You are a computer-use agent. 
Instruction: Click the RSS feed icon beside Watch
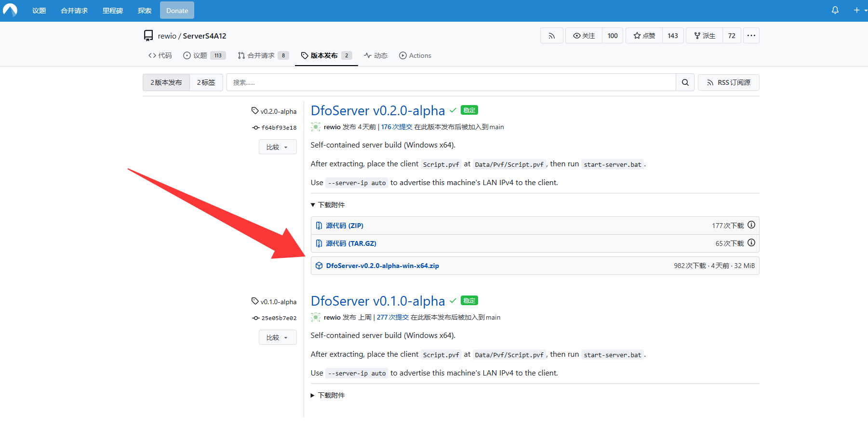pos(552,36)
